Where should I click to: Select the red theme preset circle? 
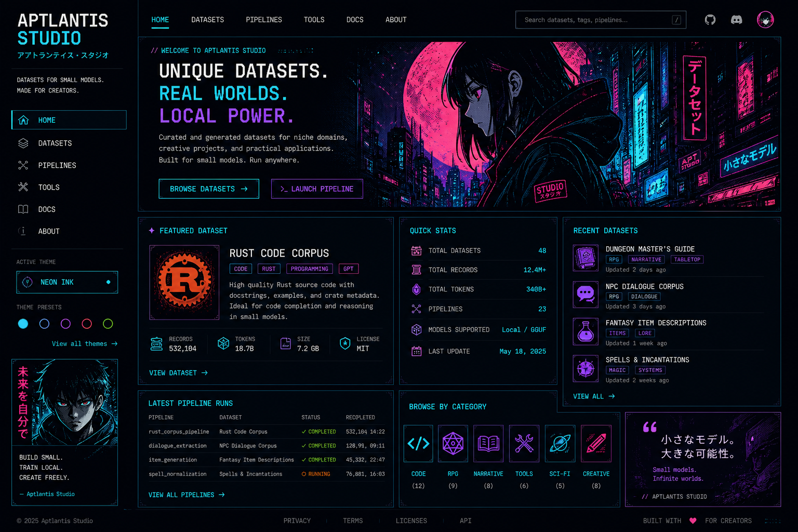87,324
